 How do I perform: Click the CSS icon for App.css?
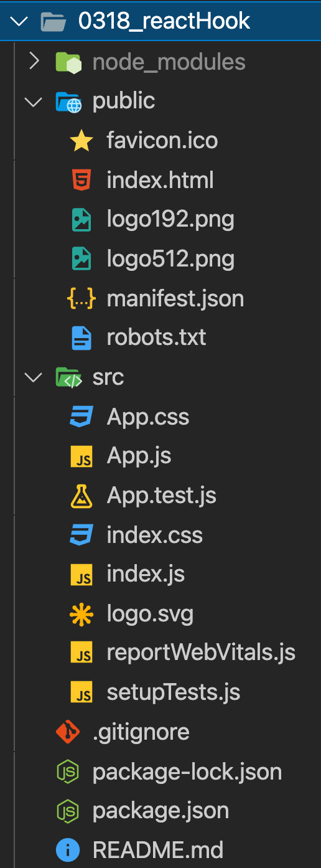point(81,417)
